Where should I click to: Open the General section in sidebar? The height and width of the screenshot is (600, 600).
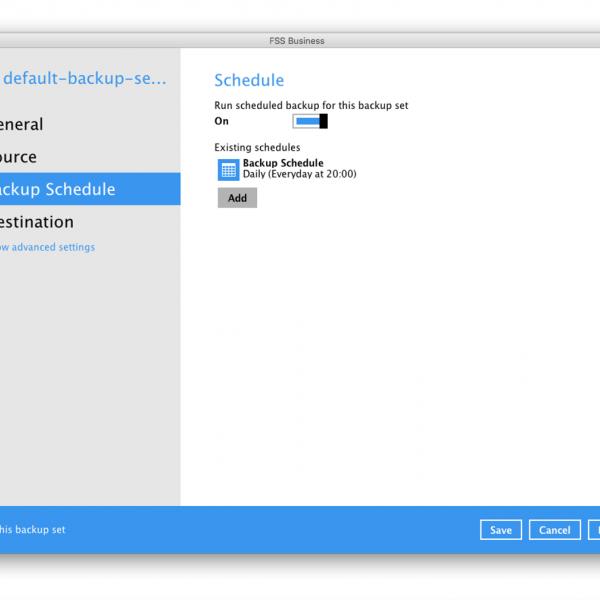pyautogui.click(x=22, y=125)
